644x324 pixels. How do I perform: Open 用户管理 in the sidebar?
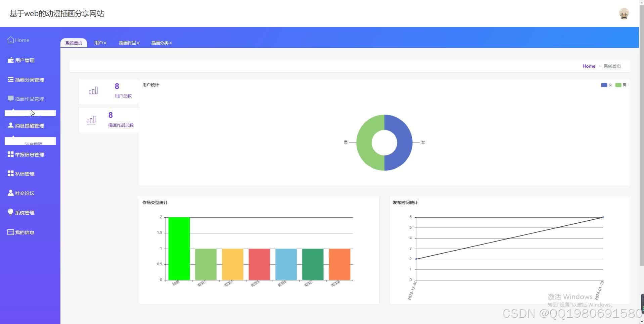(25, 60)
